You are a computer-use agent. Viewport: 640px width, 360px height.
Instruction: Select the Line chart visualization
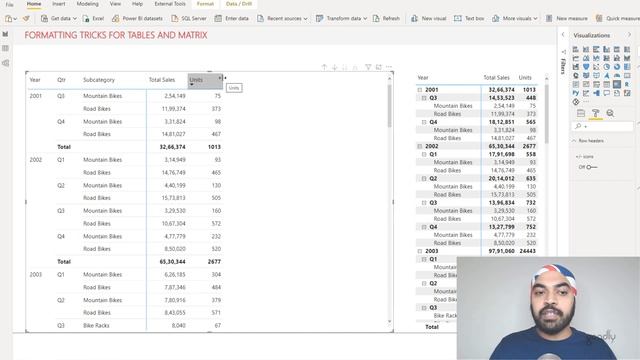click(x=576, y=58)
